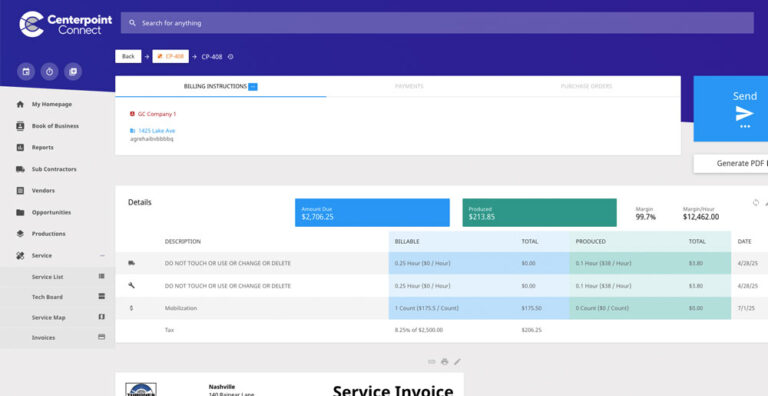Open the Send options ellipsis

(745, 126)
